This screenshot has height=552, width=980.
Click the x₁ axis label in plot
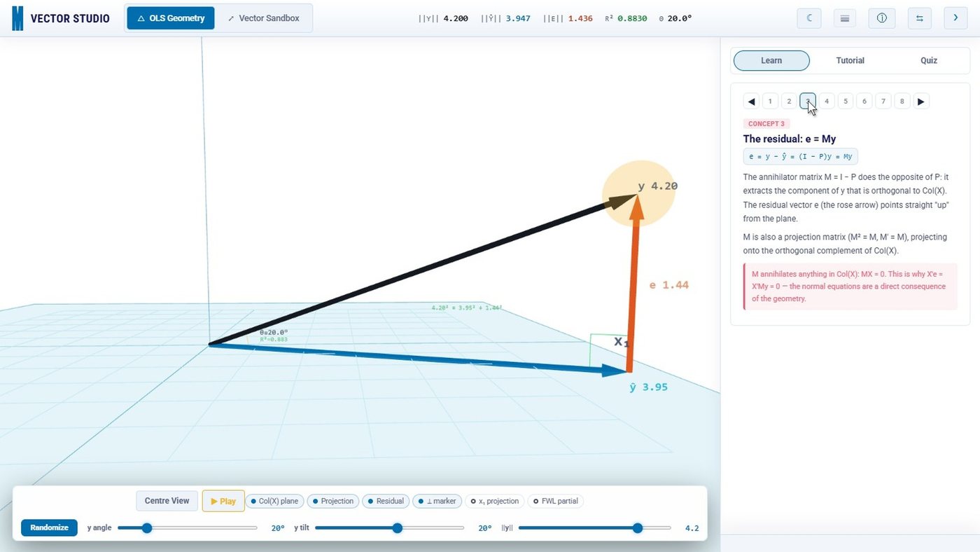point(622,342)
